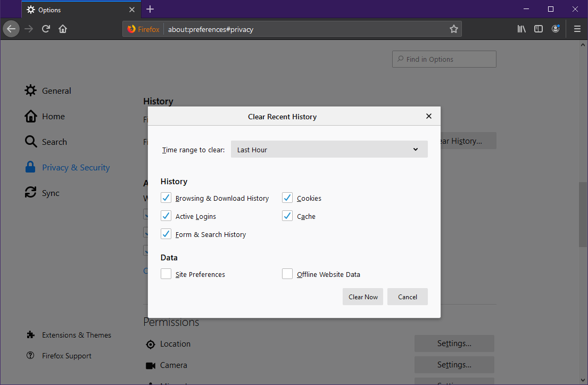Enable the Offline Website Data checkbox
Screen dimensions: 588x385
(287, 274)
